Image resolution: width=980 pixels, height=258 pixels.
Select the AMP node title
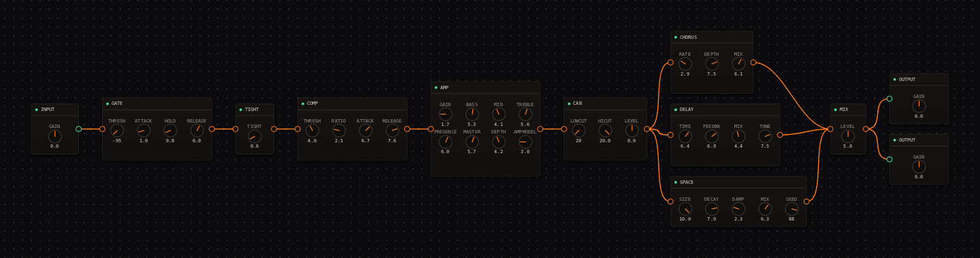pyautogui.click(x=444, y=88)
